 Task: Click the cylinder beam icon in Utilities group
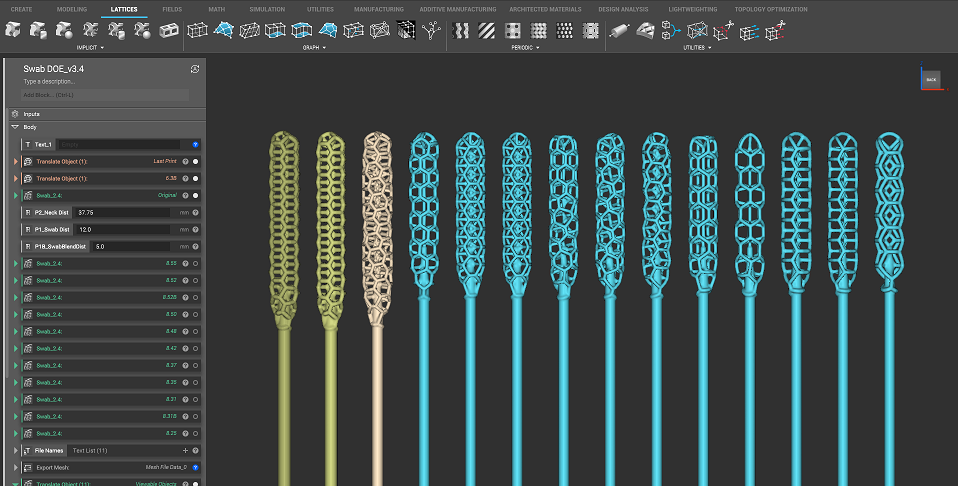(x=619, y=31)
